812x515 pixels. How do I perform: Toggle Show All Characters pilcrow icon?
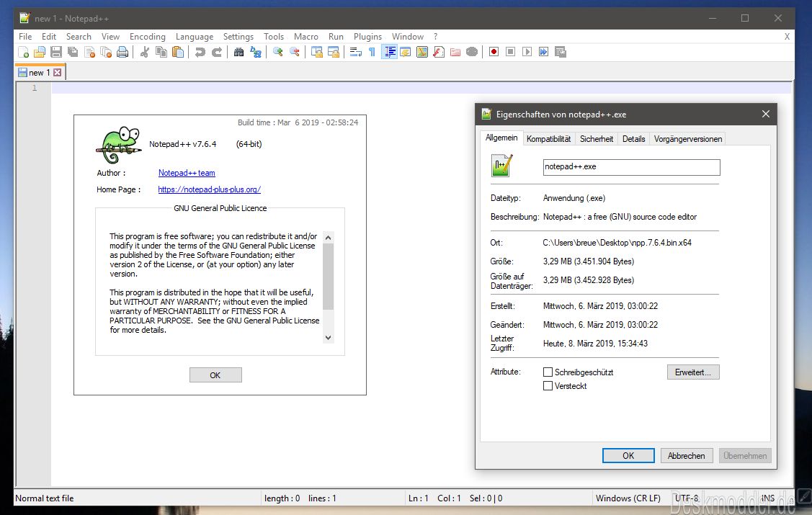(x=372, y=52)
